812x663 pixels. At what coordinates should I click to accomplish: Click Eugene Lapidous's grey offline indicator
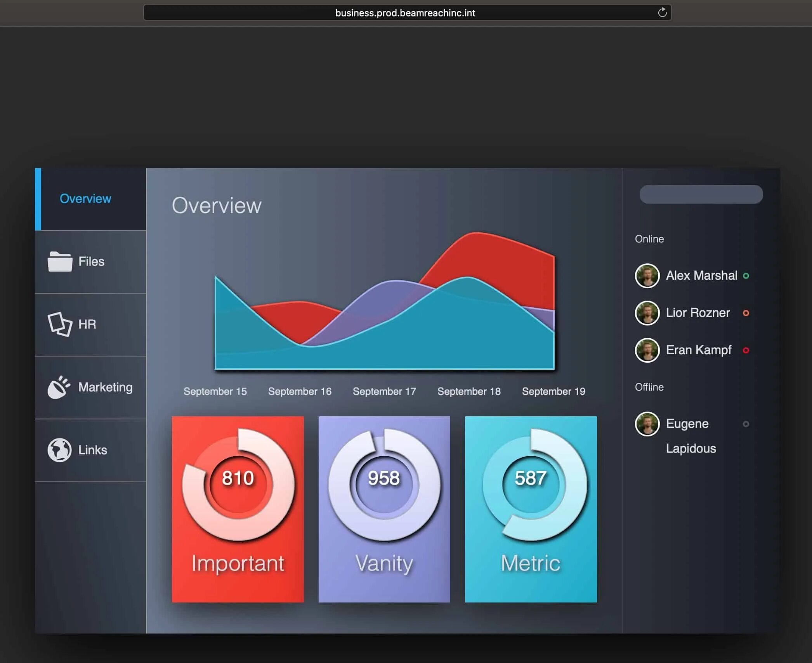tap(746, 424)
